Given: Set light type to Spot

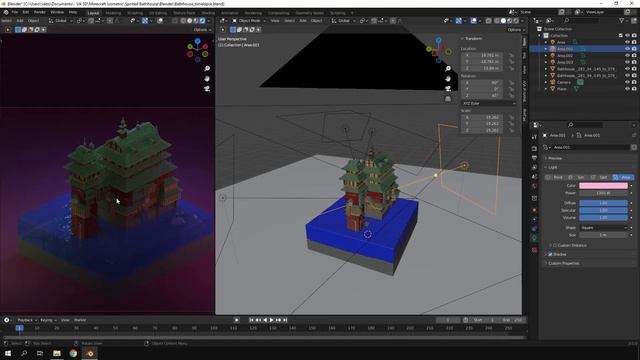Looking at the screenshot, I should tap(600, 177).
